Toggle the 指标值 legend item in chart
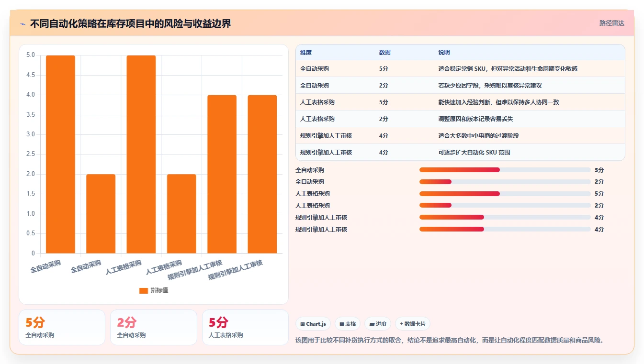 click(x=154, y=290)
